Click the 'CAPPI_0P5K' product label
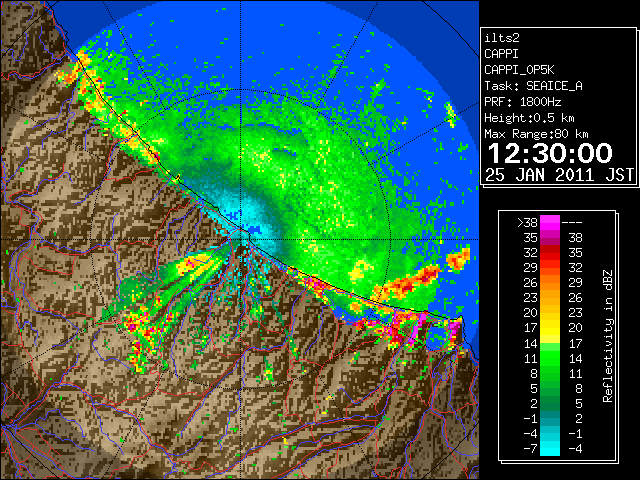This screenshot has width=640, height=480. (x=519, y=70)
